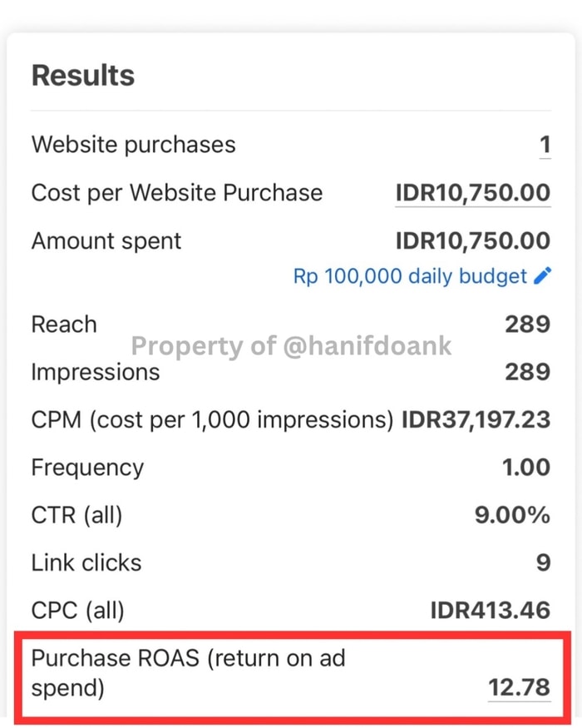The image size is (582, 728).
Task: Click the Impressions value 289
Action: click(528, 372)
